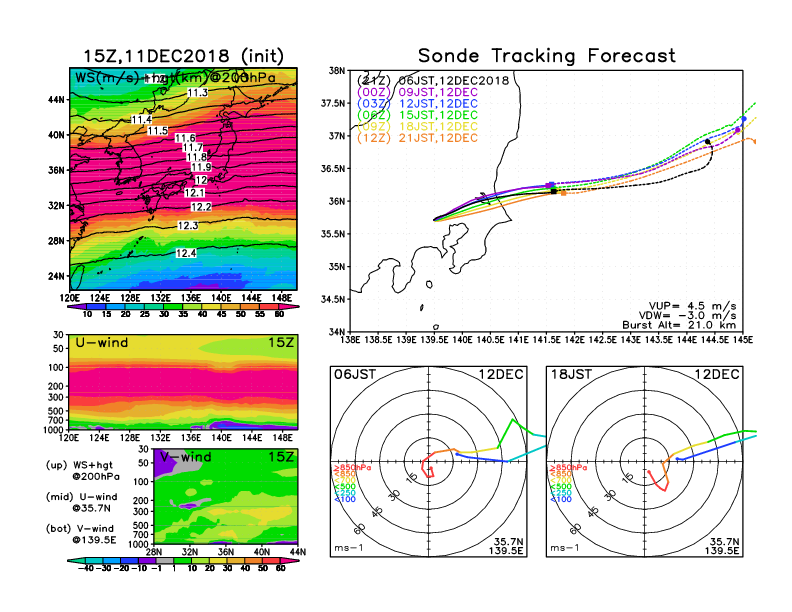This screenshot has width=792, height=612.
Task: Click "ms-1" unit label in 18JST hodograph
Action: point(565,548)
